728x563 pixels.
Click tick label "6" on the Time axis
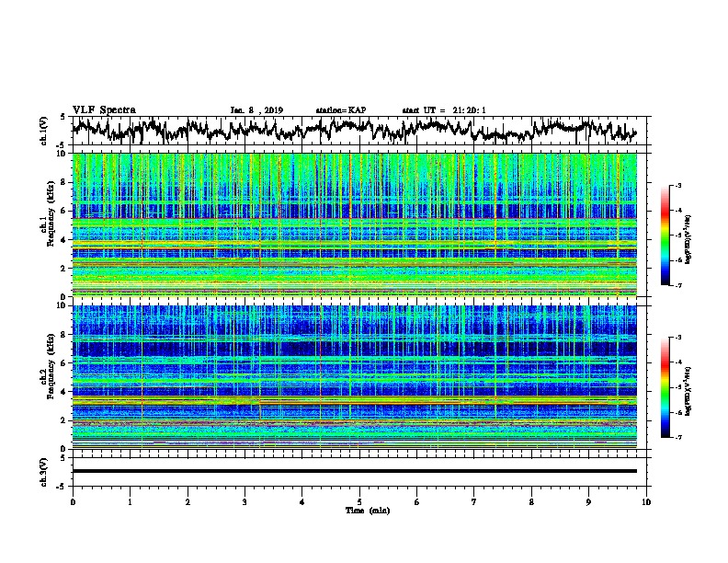[x=417, y=502]
